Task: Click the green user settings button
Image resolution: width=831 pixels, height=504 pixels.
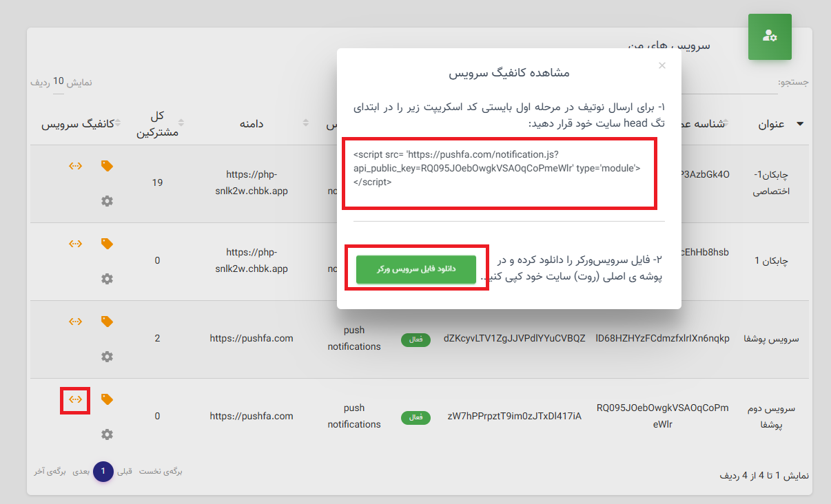Action: (770, 36)
